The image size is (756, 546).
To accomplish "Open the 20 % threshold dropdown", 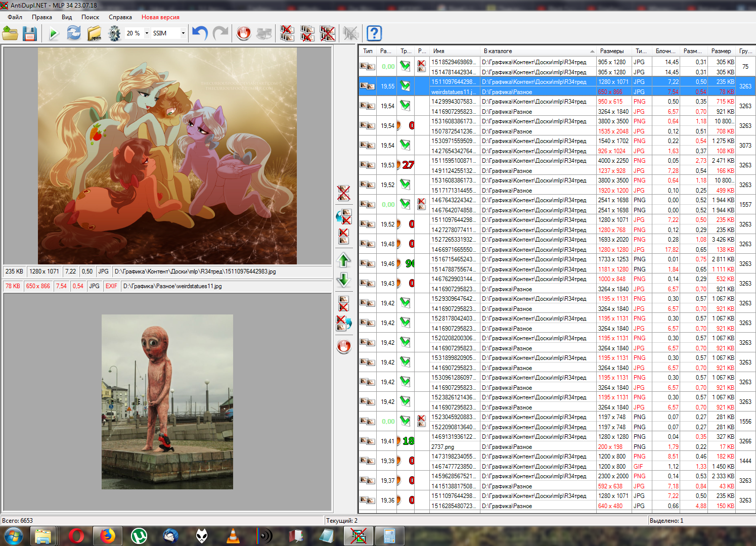I will click(x=147, y=33).
